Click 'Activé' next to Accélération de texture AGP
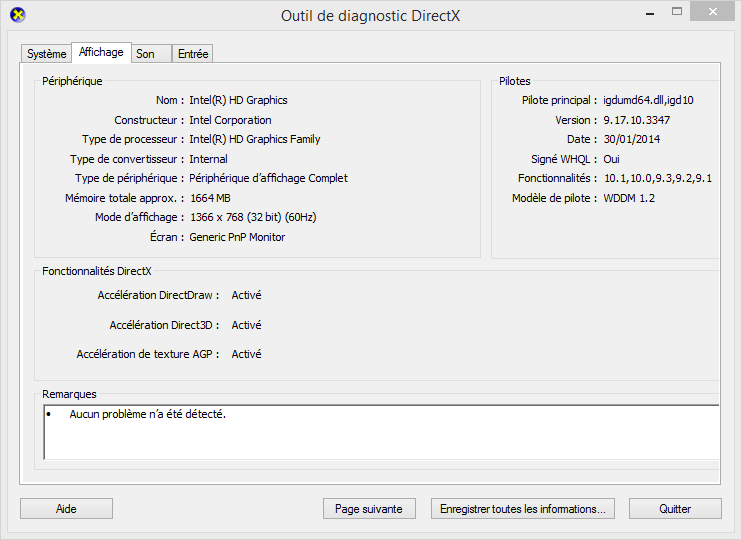The image size is (742, 540). tap(246, 354)
